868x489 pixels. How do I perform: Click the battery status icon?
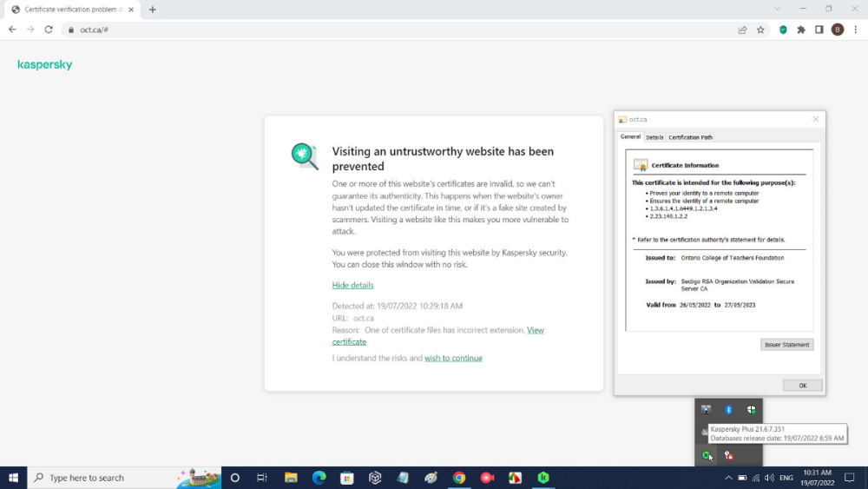(x=742, y=478)
